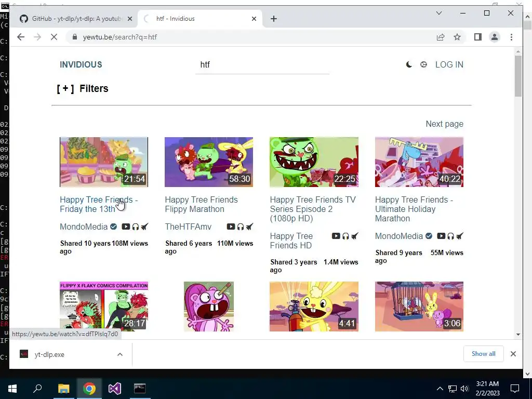
Task: Go to Next page of results
Action: (445, 124)
